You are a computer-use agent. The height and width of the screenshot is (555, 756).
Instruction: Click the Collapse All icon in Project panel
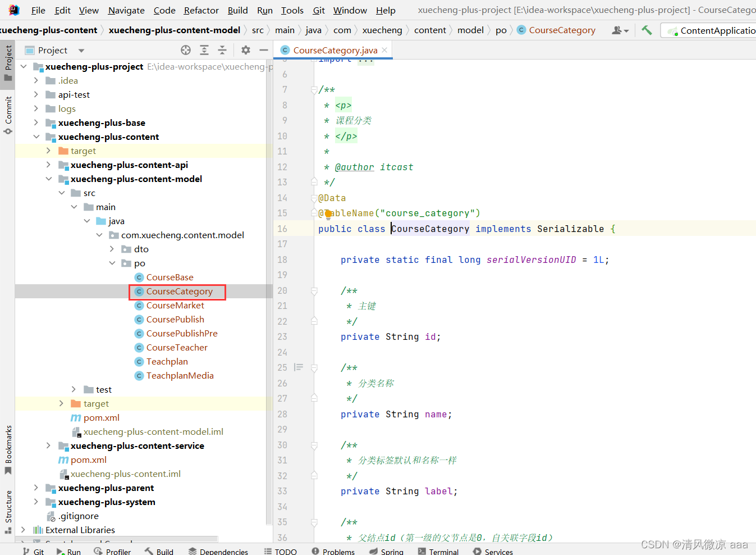tap(222, 50)
